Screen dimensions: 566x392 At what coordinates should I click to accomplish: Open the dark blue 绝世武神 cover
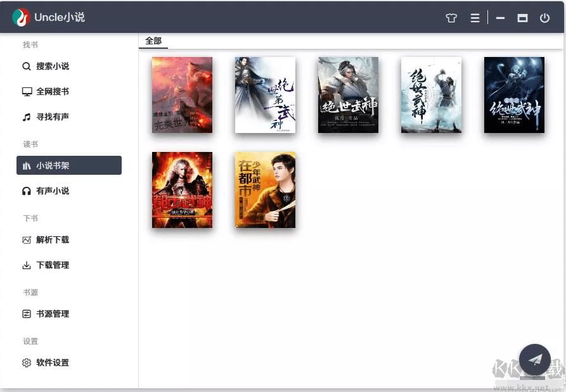point(515,95)
